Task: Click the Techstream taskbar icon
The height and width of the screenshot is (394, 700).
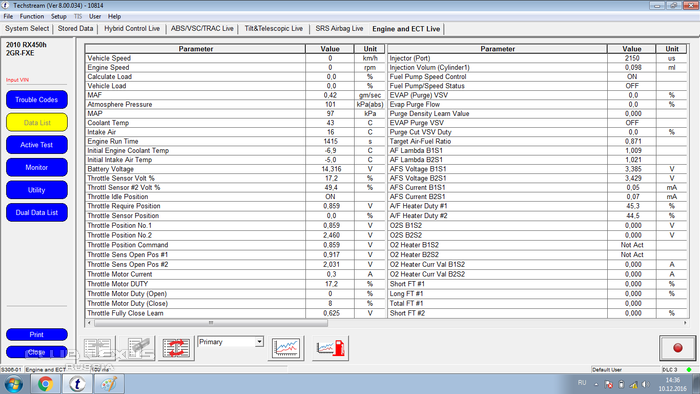Action: pos(77,384)
